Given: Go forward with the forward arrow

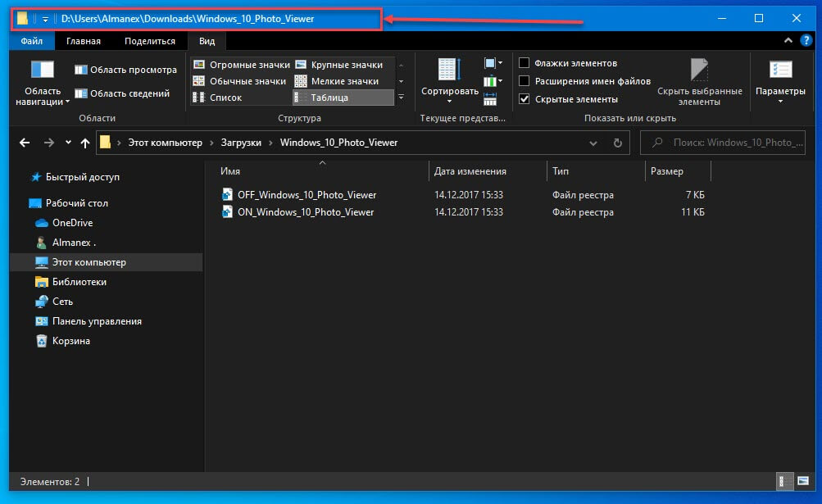Looking at the screenshot, I should [48, 143].
